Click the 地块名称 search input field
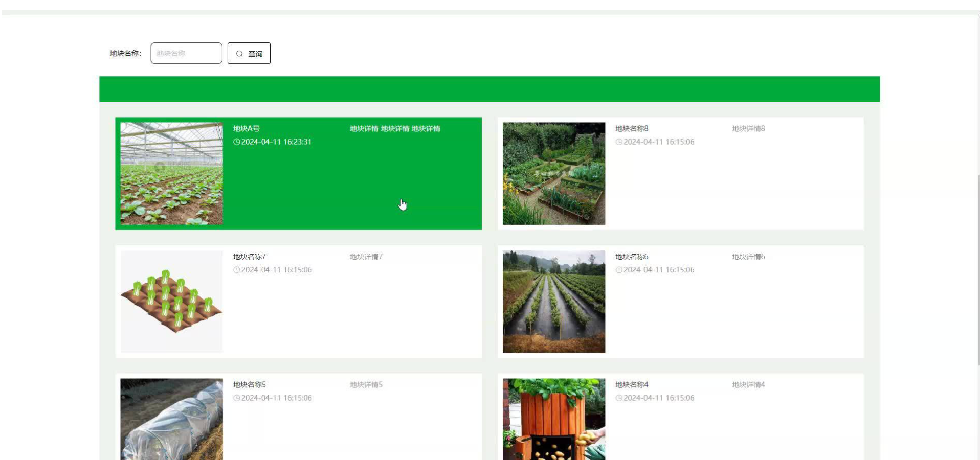 point(186,53)
